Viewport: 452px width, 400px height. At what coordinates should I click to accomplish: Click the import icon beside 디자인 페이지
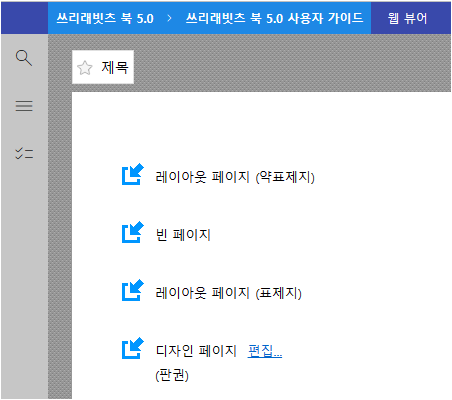pyautogui.click(x=133, y=348)
